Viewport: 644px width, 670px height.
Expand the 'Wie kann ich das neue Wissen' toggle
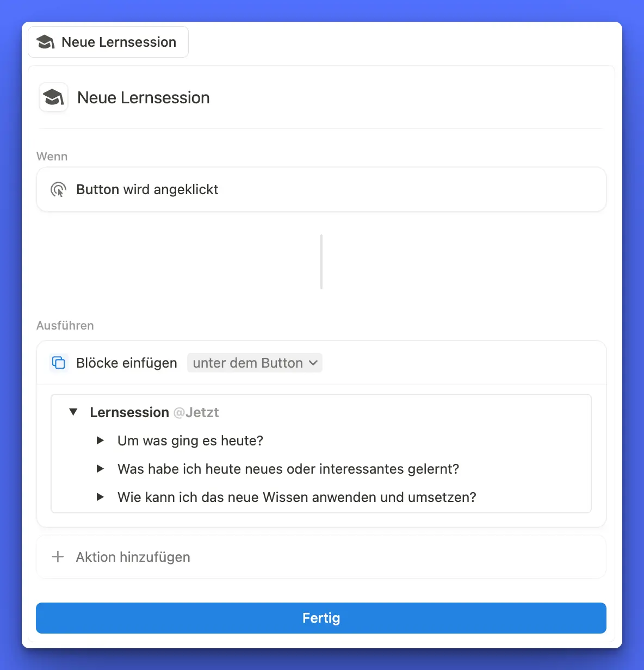point(100,497)
